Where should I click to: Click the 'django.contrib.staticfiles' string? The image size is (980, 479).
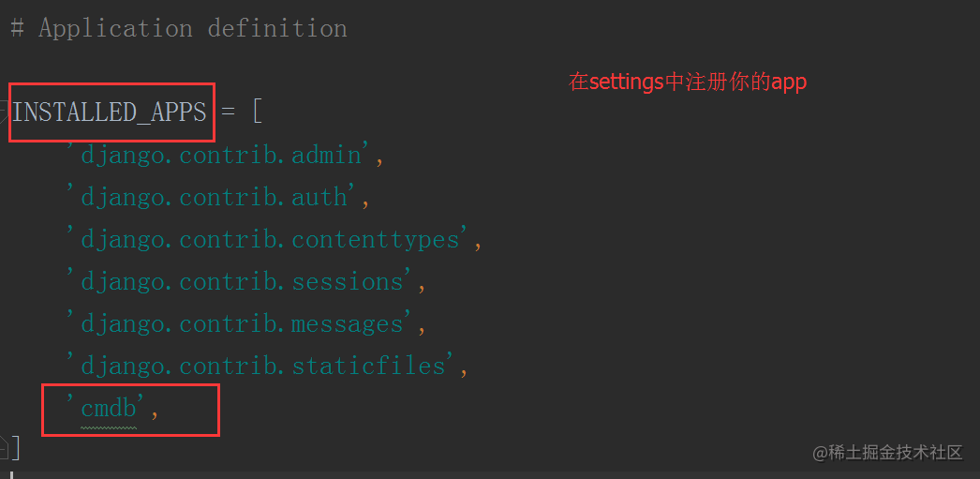(x=259, y=367)
